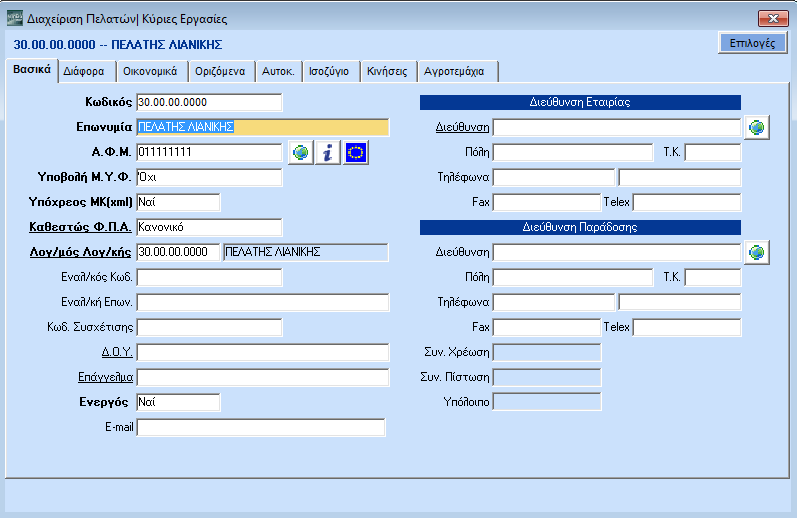The height and width of the screenshot is (518, 797).
Task: Click the Δ.Ο.Υ. link label
Action: click(x=117, y=352)
